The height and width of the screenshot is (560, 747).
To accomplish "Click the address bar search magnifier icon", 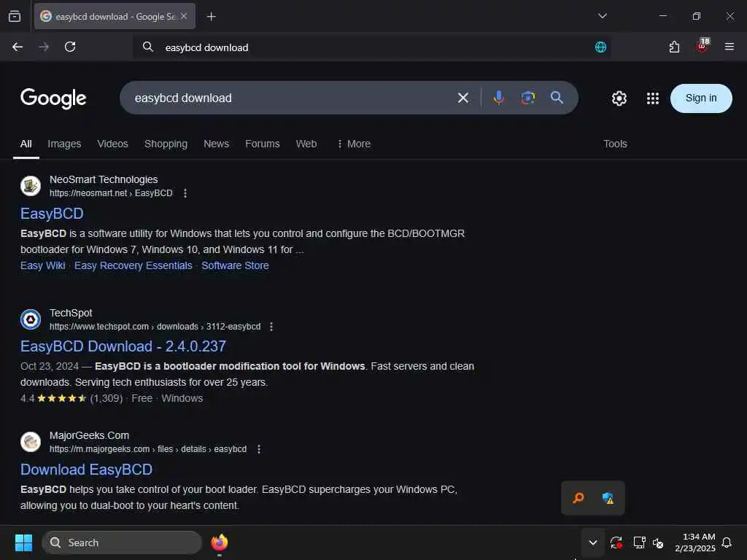I will click(x=147, y=47).
